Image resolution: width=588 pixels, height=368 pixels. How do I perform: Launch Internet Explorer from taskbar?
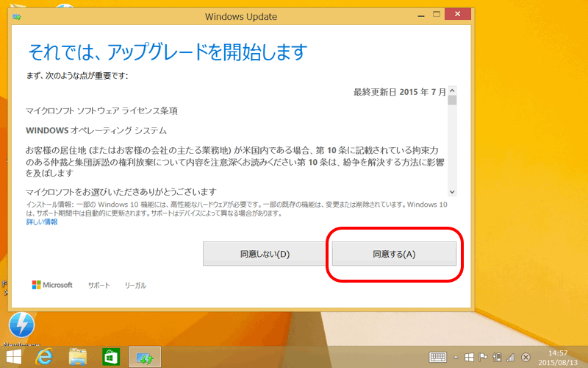pos(46,357)
